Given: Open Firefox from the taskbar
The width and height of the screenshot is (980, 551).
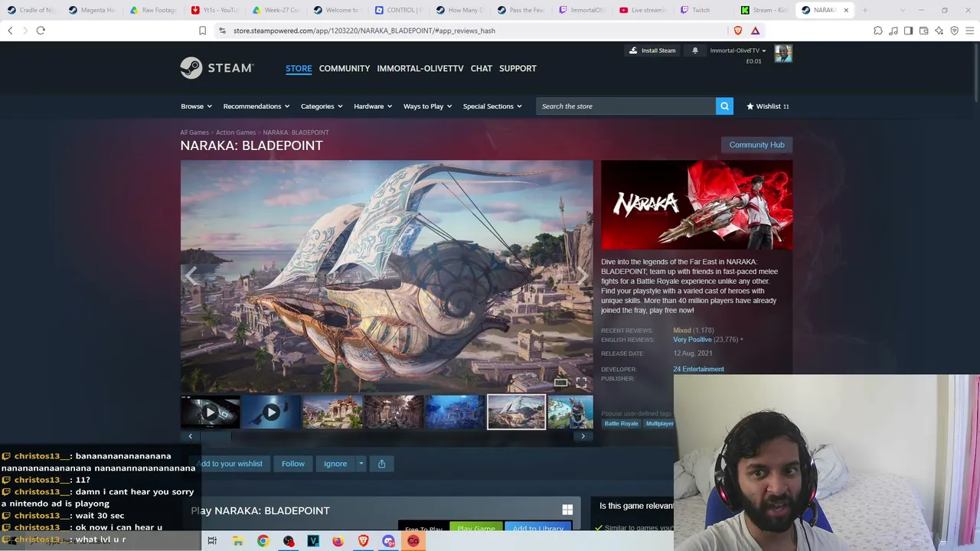Looking at the screenshot, I should point(338,541).
